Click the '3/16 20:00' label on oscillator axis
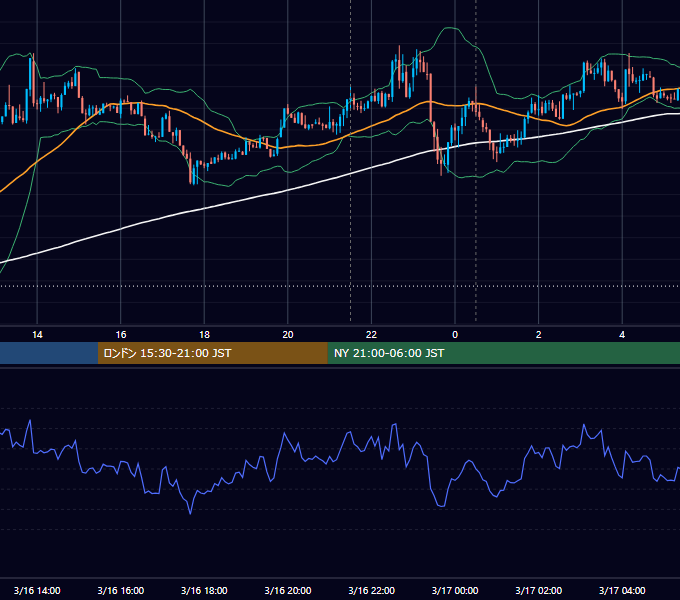The width and height of the screenshot is (680, 600). 288,590
